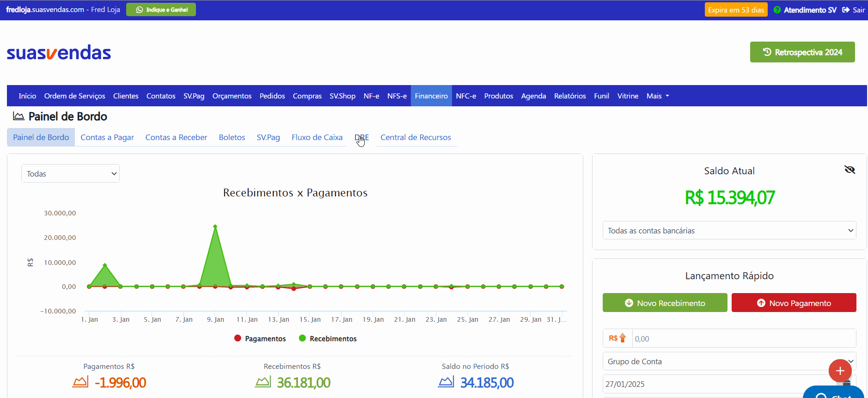Image resolution: width=868 pixels, height=398 pixels.
Task: Open NFS-e menu
Action: (x=397, y=96)
